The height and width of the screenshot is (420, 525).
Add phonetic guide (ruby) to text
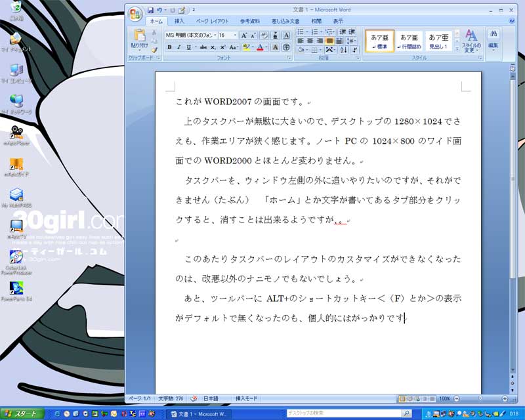tap(276, 35)
